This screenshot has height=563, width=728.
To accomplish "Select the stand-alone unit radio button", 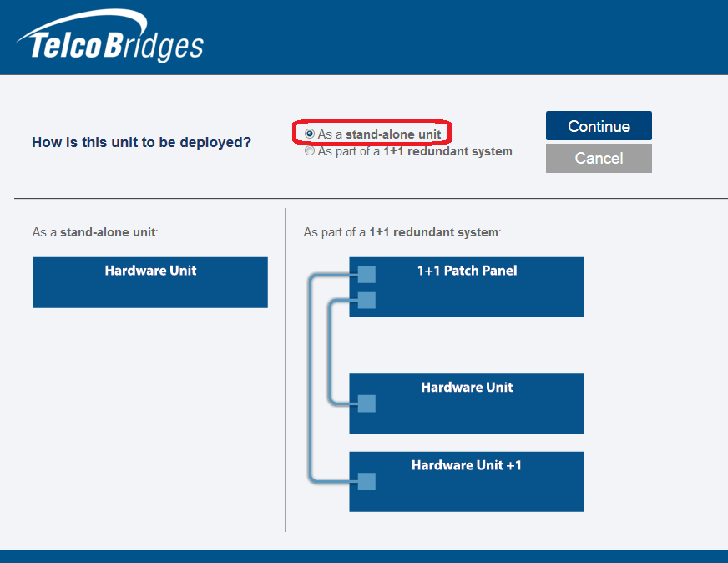I will [x=310, y=134].
